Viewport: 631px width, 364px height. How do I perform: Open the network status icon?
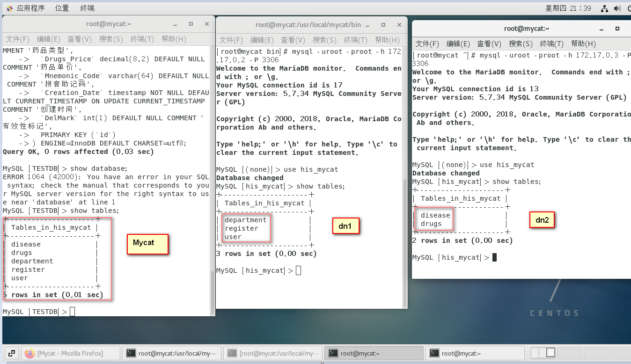pyautogui.click(x=604, y=8)
